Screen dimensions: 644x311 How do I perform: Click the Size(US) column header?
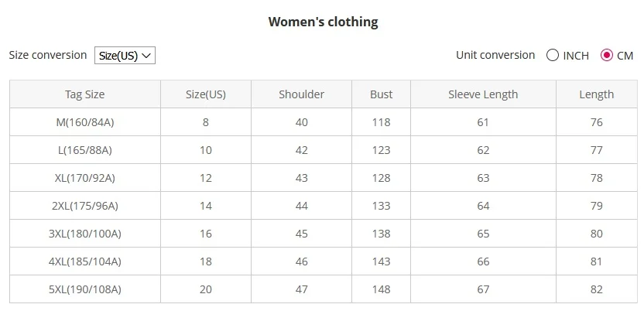[206, 94]
